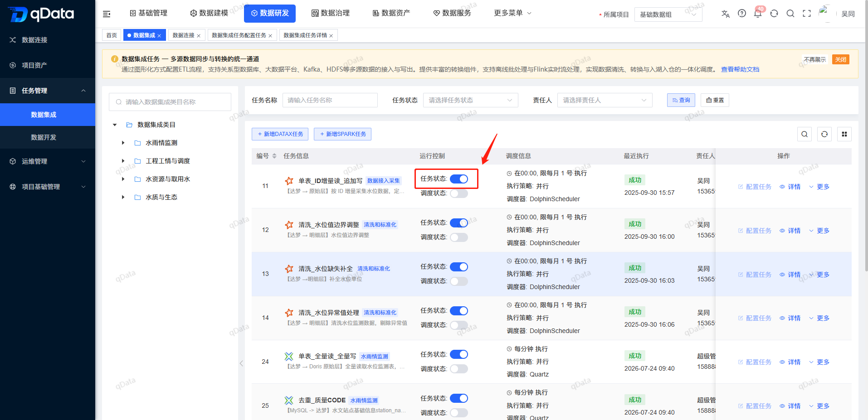868x420 pixels.
Task: Open the column grid settings icon
Action: (844, 134)
